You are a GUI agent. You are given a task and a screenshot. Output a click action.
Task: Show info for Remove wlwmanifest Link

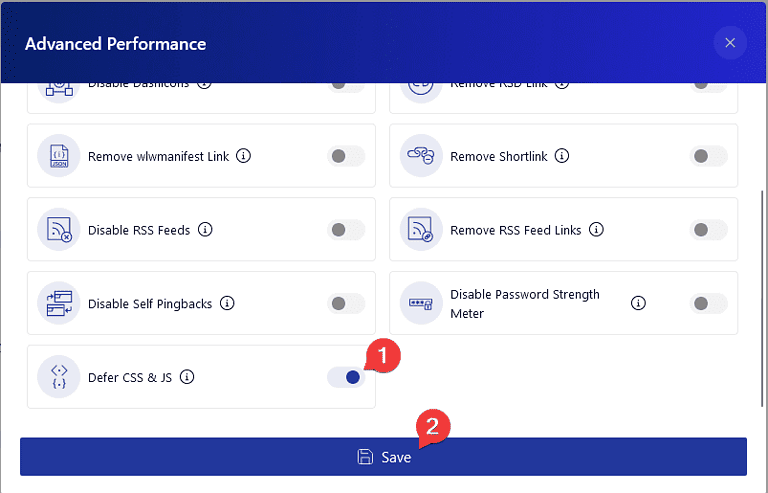click(244, 156)
